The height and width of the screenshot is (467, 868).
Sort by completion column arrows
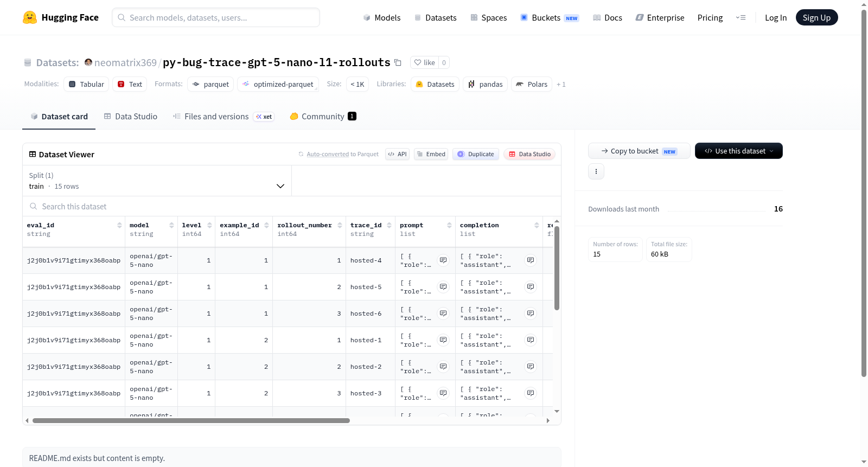[537, 225]
